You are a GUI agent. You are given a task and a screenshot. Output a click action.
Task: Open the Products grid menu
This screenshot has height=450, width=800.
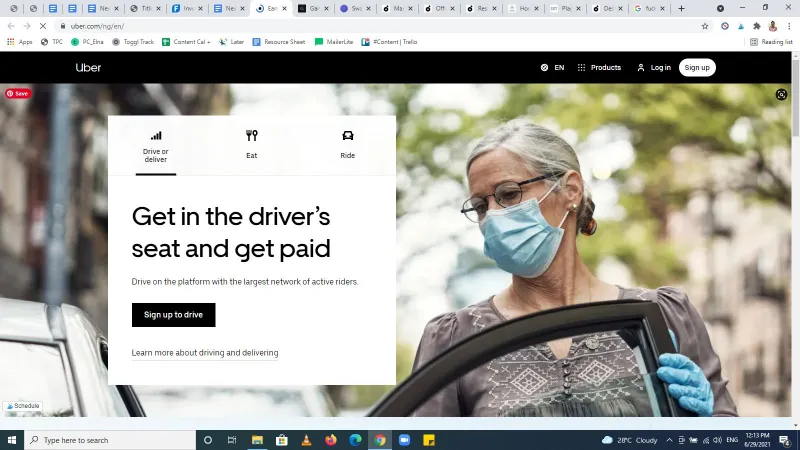coord(599,67)
